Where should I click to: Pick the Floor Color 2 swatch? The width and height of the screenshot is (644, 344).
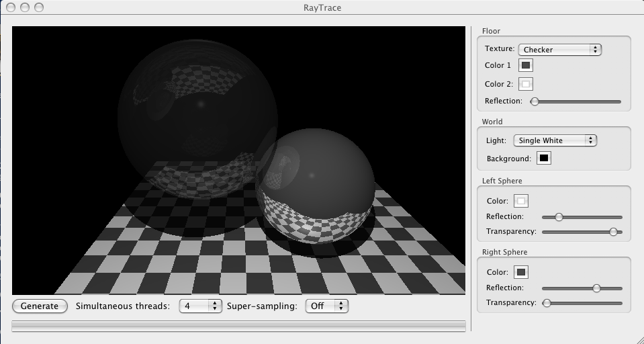click(x=526, y=84)
